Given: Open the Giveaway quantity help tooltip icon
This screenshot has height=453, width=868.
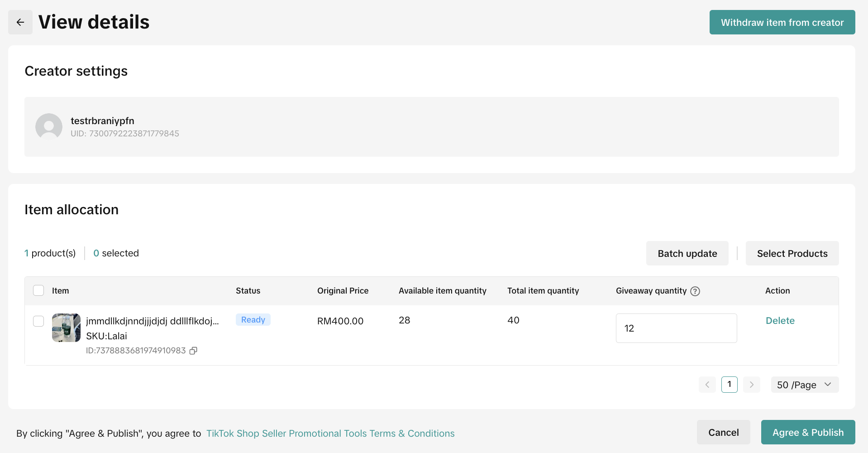Looking at the screenshot, I should click(x=695, y=291).
